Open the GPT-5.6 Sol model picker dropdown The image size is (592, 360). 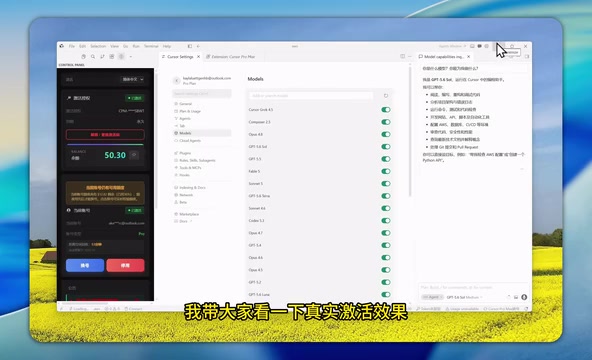click(x=465, y=297)
